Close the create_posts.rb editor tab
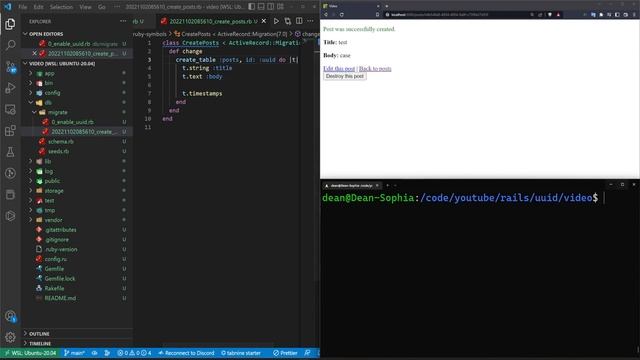640x360 pixels. (264, 21)
